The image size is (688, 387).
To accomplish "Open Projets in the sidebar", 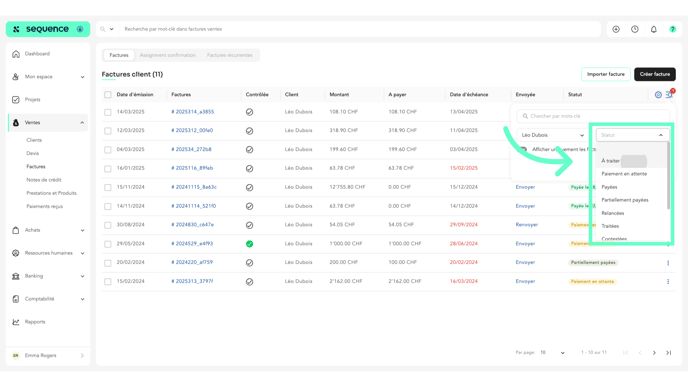I will (x=32, y=100).
